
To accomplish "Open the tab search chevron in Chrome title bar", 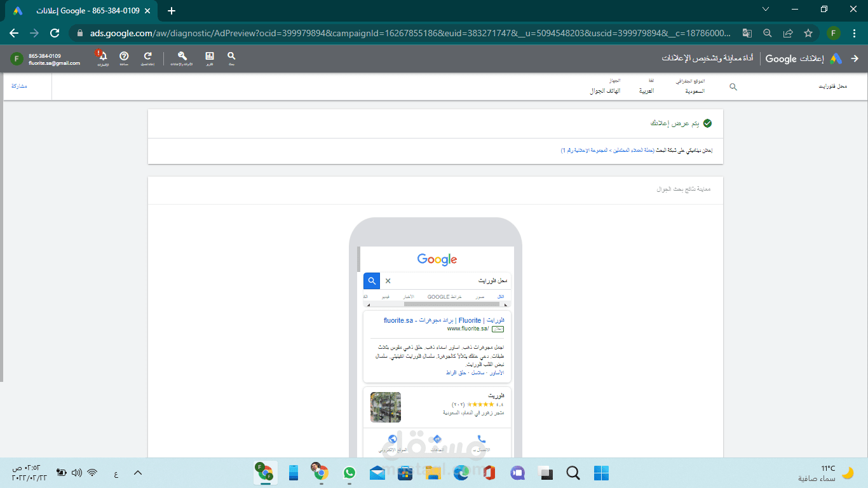I will pyautogui.click(x=765, y=10).
